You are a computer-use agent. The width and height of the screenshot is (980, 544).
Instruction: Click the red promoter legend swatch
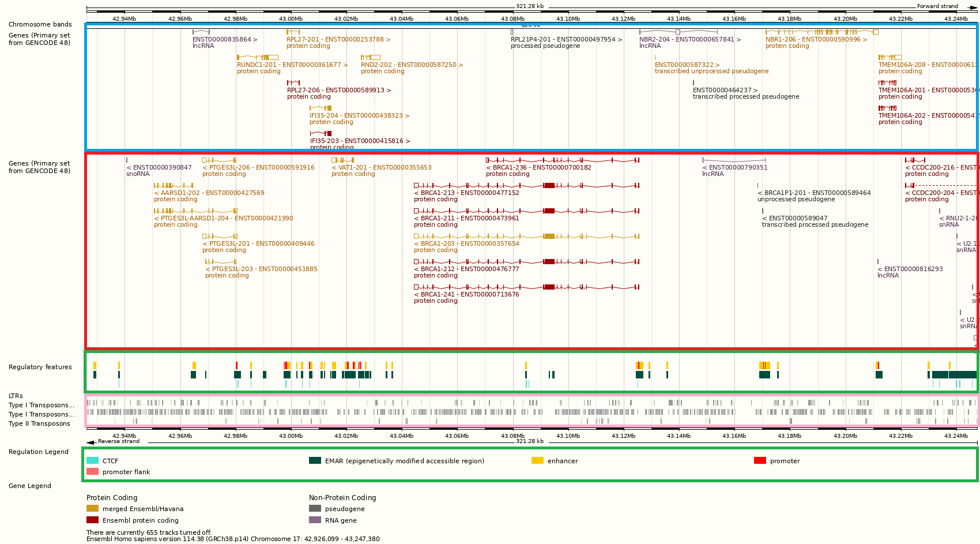(x=760, y=460)
